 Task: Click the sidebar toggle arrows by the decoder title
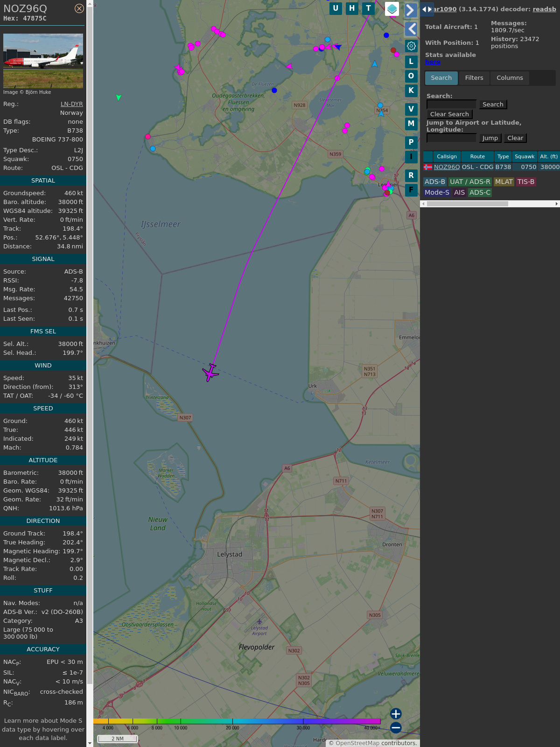(x=427, y=9)
